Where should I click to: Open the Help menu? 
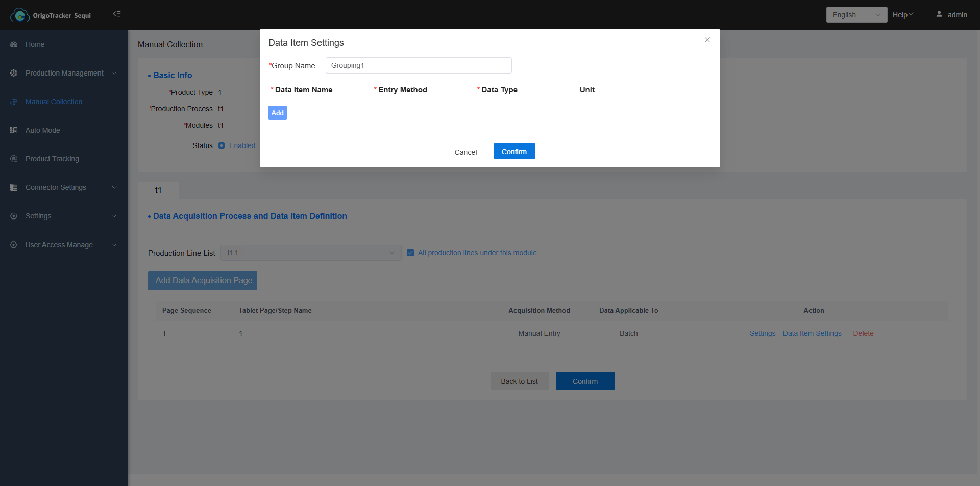point(902,15)
